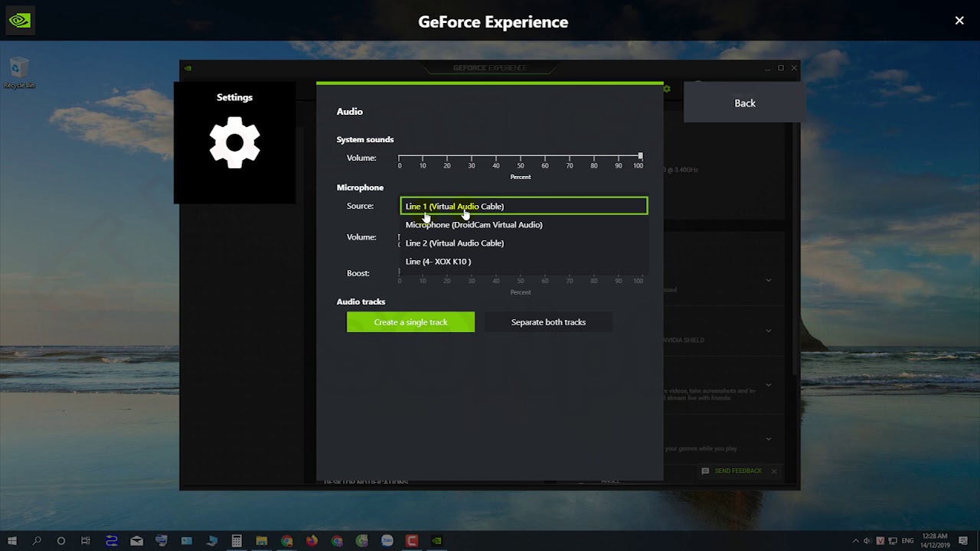Open File Explorer from the taskbar

pos(261,541)
